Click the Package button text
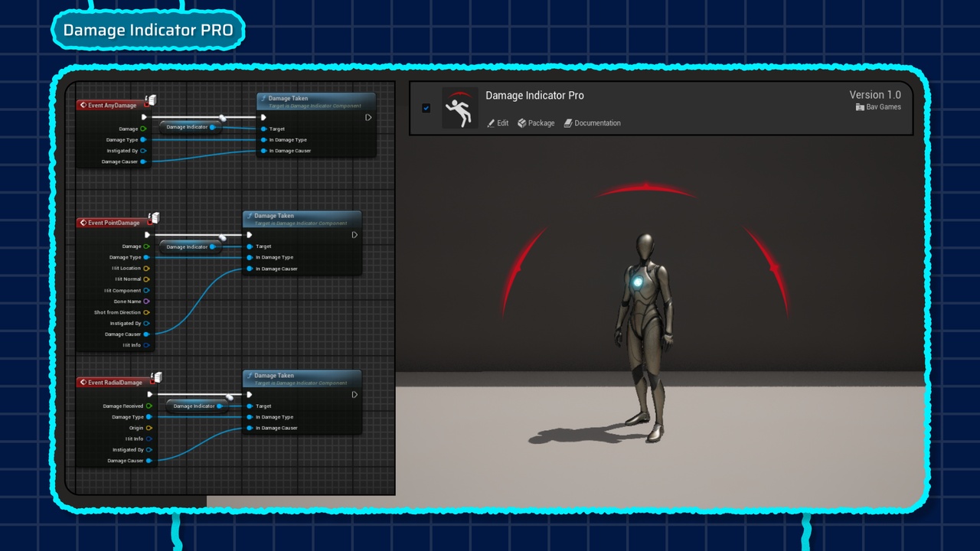The image size is (980, 551). pyautogui.click(x=541, y=123)
